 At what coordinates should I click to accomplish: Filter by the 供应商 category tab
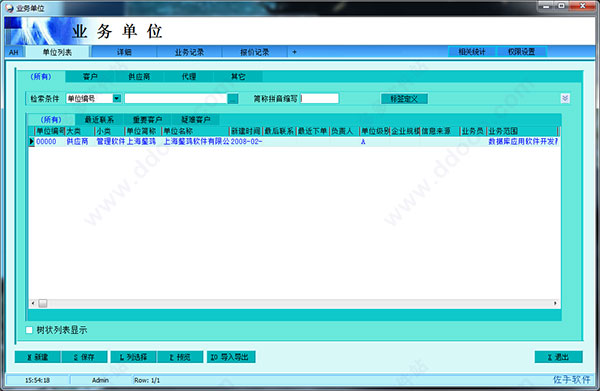[x=139, y=77]
